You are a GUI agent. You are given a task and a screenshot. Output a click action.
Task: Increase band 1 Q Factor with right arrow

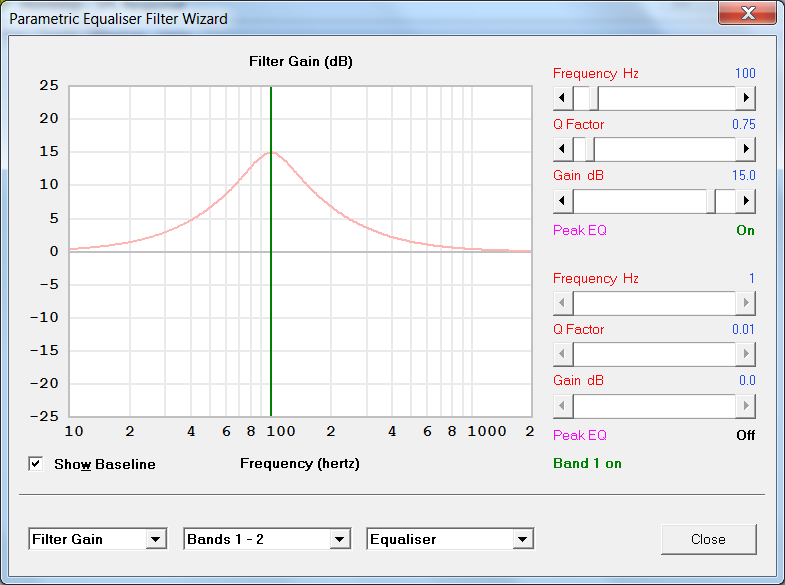745,149
